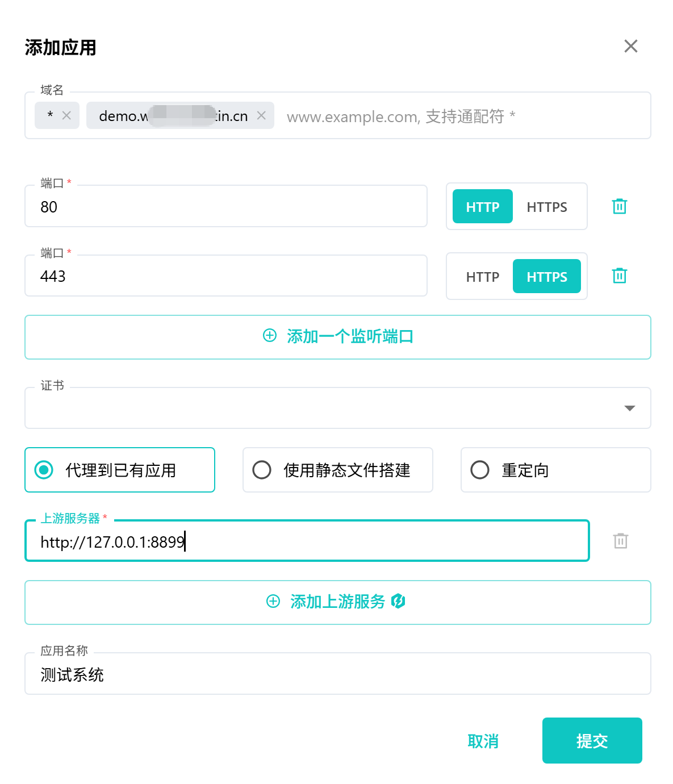Select 使用静态文件搭建 radio option
Viewport: 673px width, 784px height.
click(x=262, y=470)
